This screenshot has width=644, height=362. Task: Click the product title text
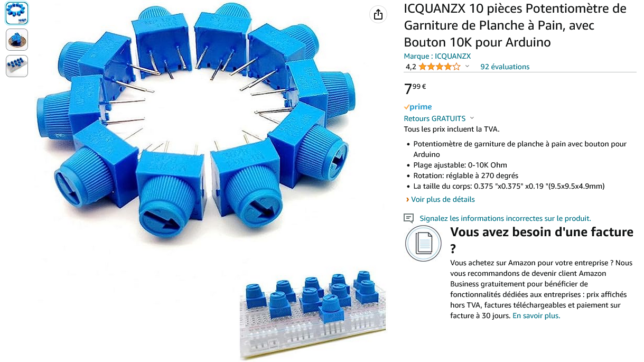515,25
